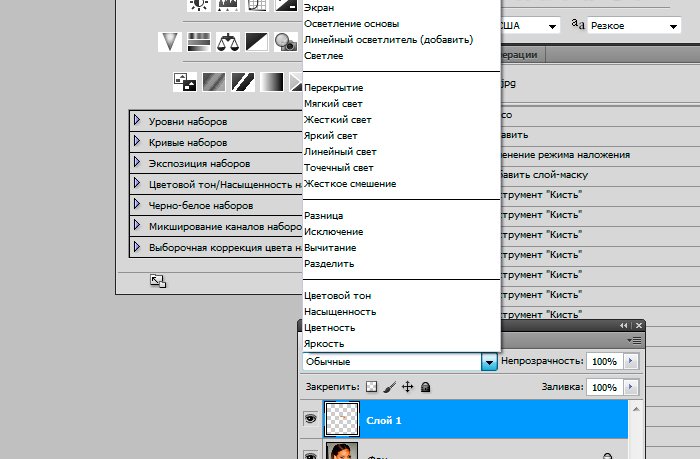
Task: Click the Black & White adjustment icon
Action: pyautogui.click(x=258, y=41)
